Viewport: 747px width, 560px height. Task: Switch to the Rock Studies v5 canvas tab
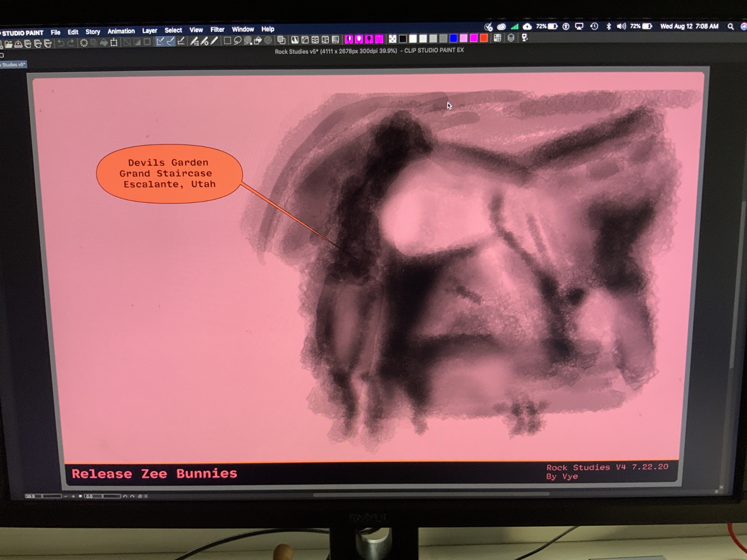coord(13,64)
